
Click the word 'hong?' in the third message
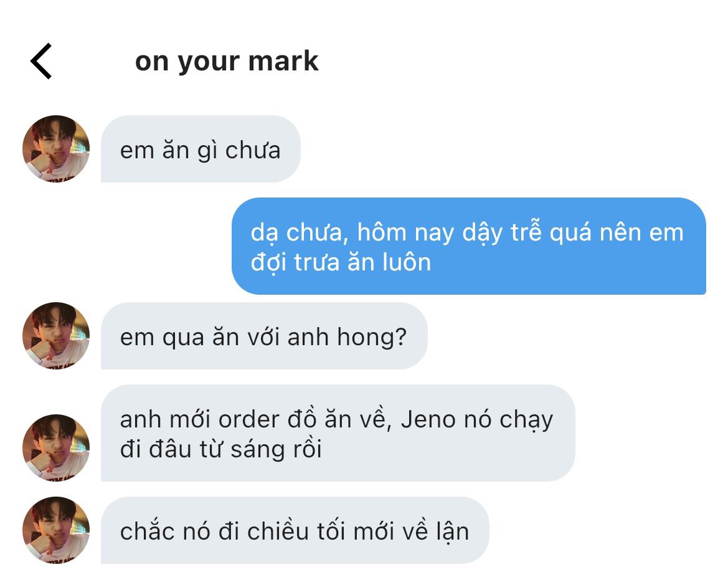pyautogui.click(x=372, y=337)
